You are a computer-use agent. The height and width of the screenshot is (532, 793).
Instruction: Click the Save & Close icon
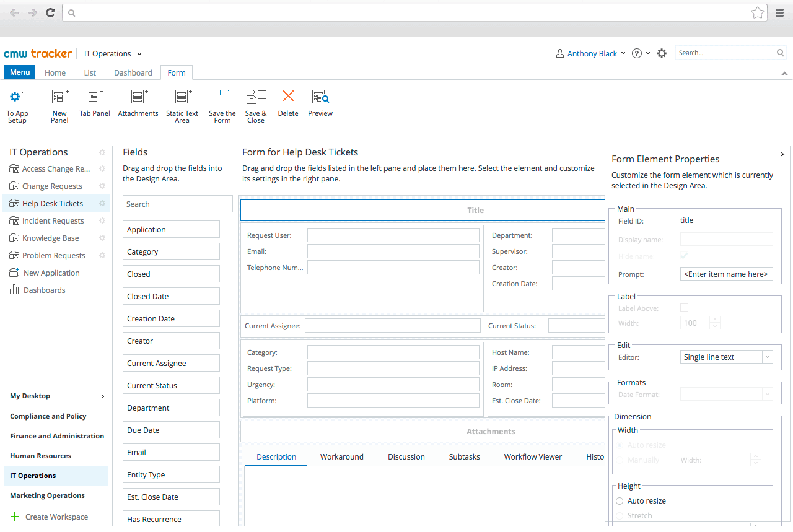click(256, 97)
